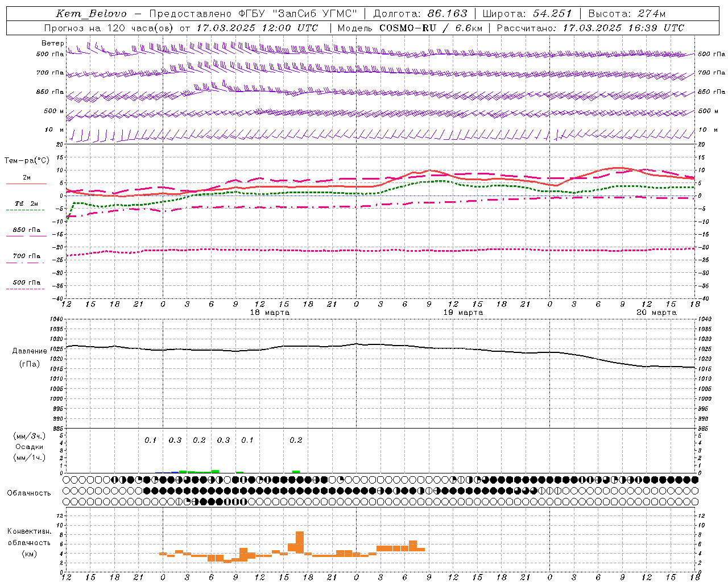Click the altitude value 274м

coord(651,14)
